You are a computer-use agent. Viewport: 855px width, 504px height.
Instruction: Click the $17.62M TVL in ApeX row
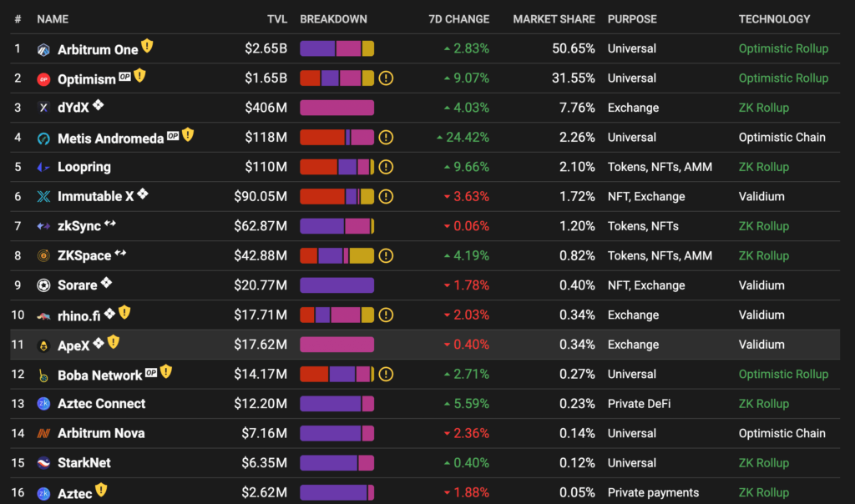[x=261, y=345]
